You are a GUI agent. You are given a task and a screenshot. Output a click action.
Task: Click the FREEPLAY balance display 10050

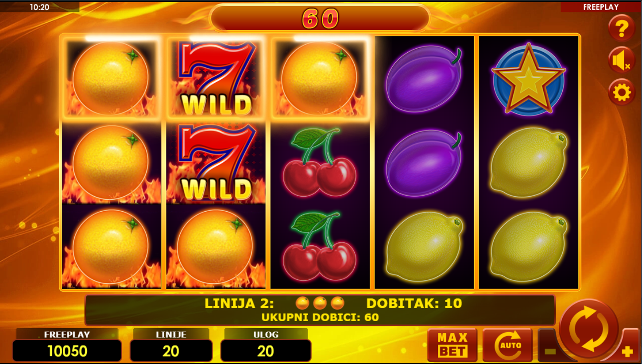[x=67, y=351]
